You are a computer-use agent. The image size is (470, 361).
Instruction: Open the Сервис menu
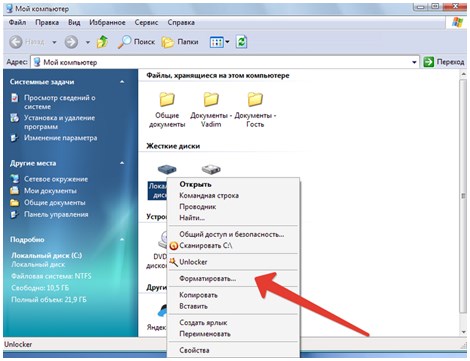tap(146, 22)
